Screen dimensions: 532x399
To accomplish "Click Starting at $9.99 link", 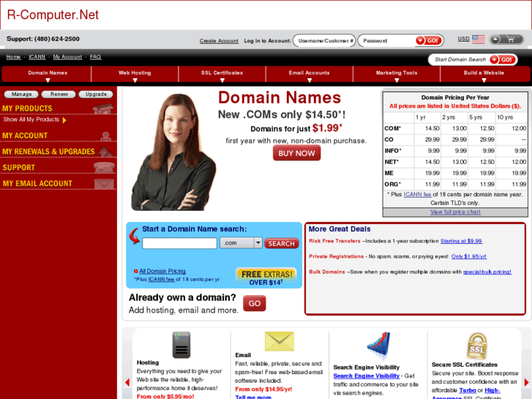I will pyautogui.click(x=461, y=241).
